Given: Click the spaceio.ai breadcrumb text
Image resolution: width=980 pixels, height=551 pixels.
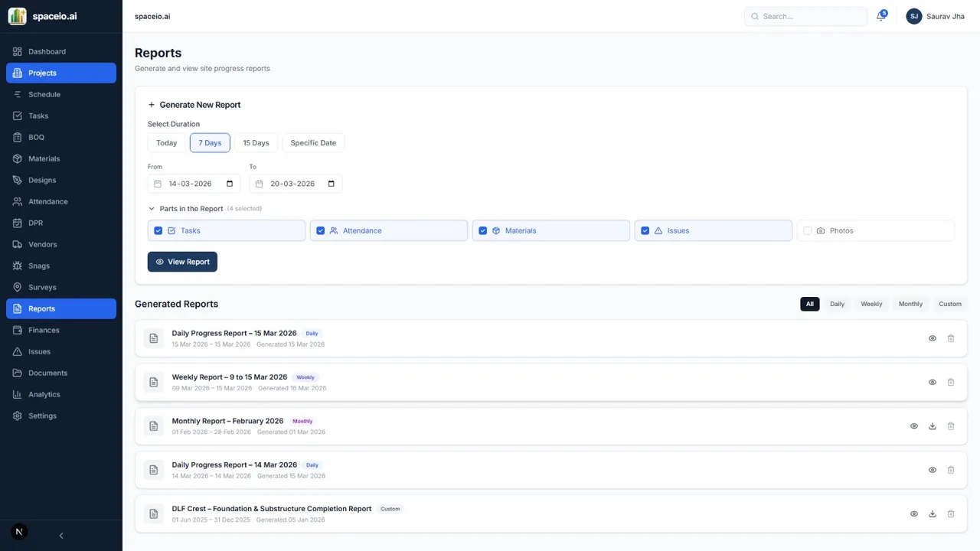Looking at the screenshot, I should [x=152, y=16].
